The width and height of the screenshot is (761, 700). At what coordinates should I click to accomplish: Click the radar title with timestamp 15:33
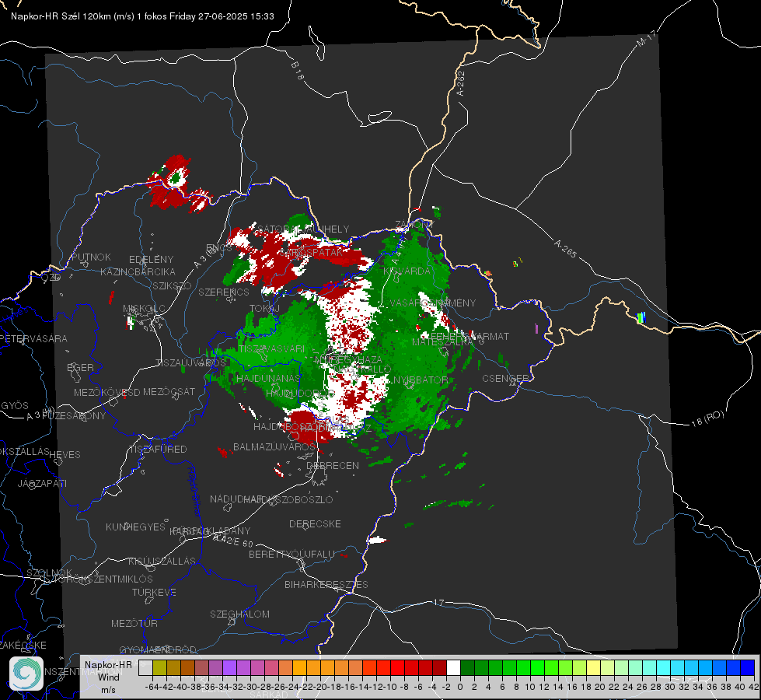[x=143, y=16]
